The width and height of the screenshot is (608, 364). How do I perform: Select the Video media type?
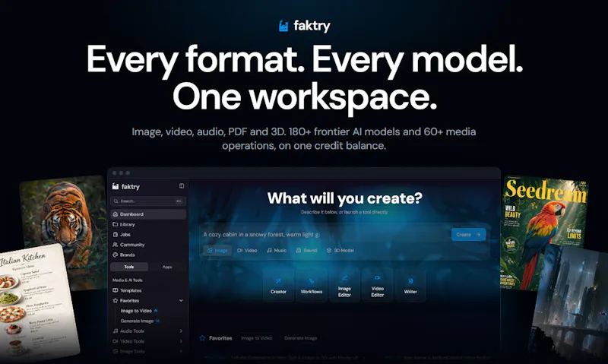pos(247,251)
